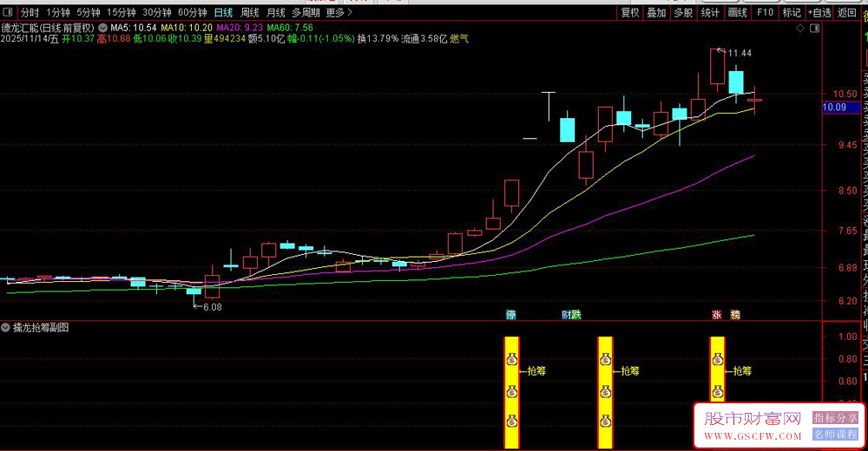Image resolution: width=868 pixels, height=451 pixels.
Task: Click the 6.08 low price annotation
Action: [x=213, y=307]
